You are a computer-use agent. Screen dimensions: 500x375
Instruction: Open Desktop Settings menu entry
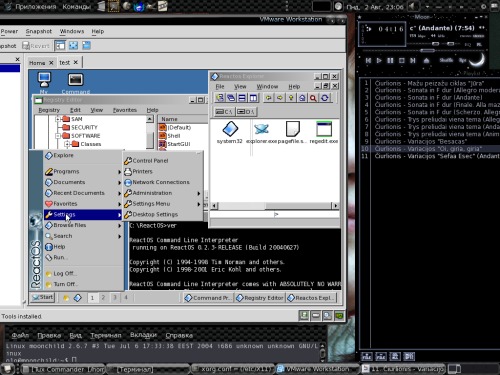[x=163, y=214]
